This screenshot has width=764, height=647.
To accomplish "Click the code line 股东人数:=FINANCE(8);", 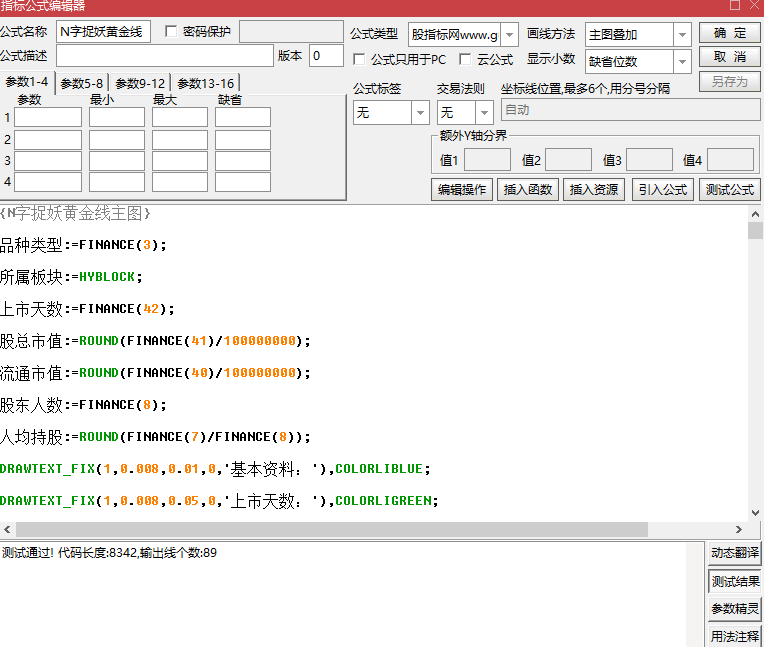I will [83, 405].
